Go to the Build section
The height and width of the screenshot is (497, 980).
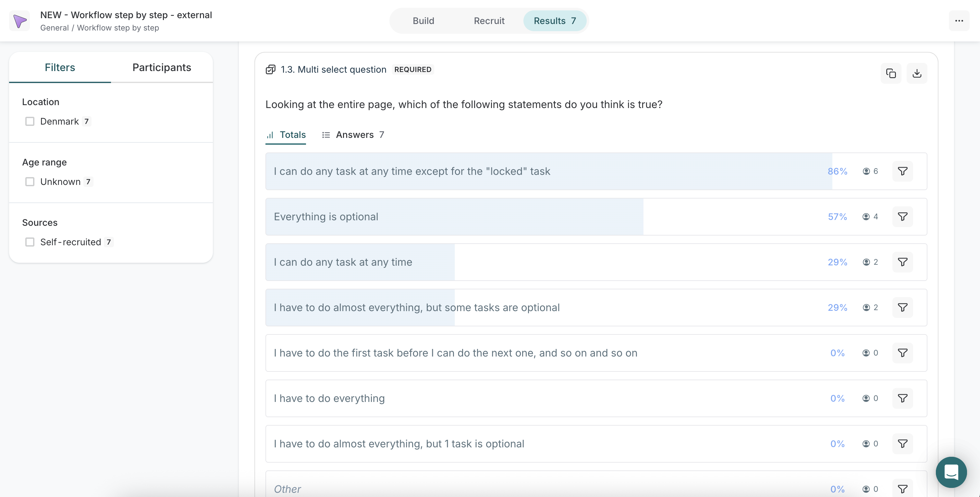click(423, 21)
